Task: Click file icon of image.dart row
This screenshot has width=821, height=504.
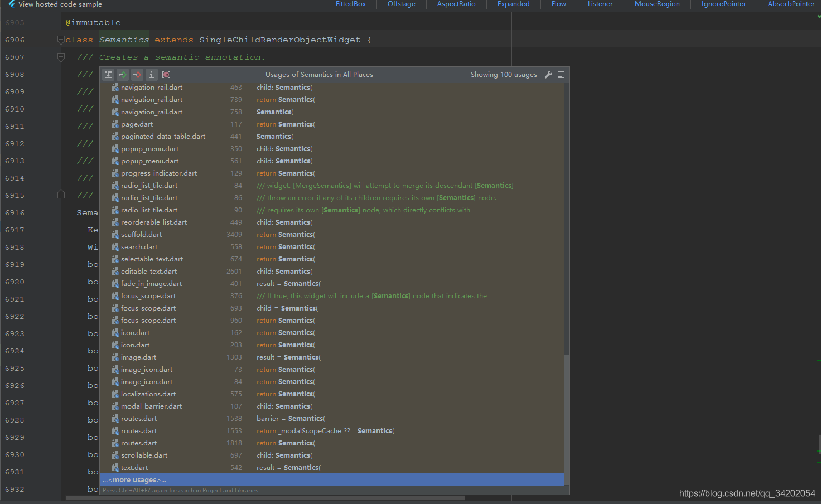Action: point(115,357)
